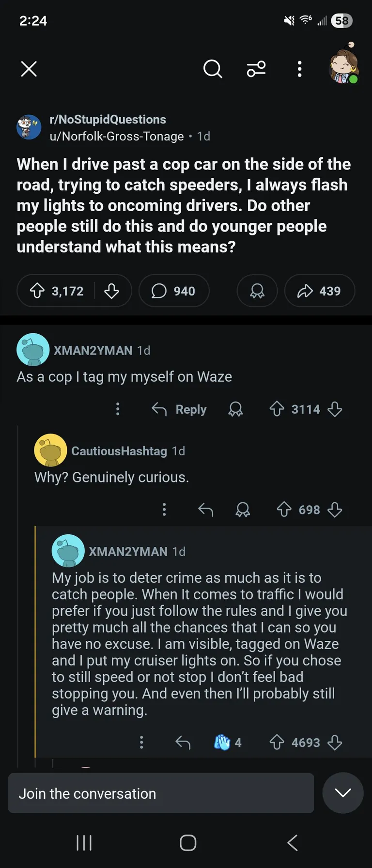The image size is (372, 868).
Task: Open u/Norfolk-Gross-Tonage's profile
Action: tap(116, 137)
